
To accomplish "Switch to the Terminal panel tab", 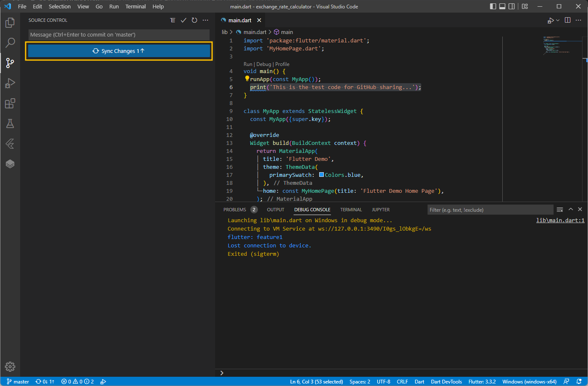I will coord(351,210).
